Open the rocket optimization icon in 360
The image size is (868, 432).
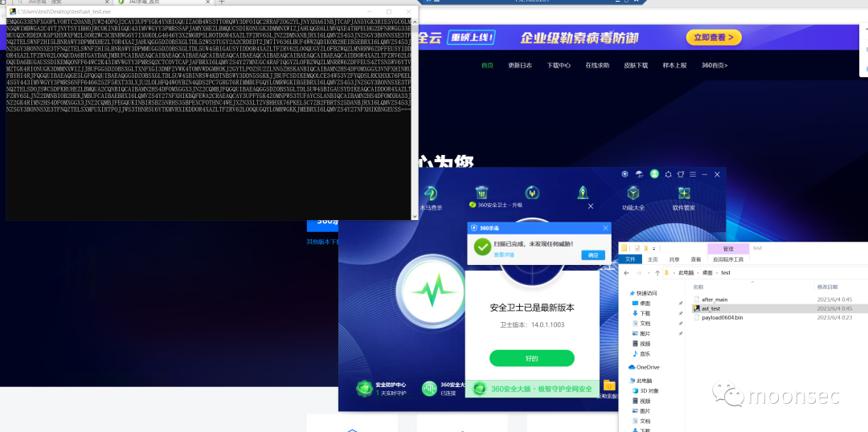click(583, 193)
